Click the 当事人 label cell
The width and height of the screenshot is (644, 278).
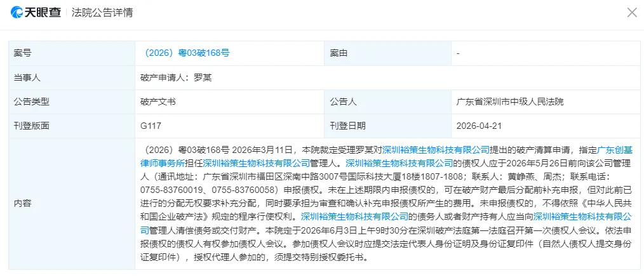pos(72,77)
